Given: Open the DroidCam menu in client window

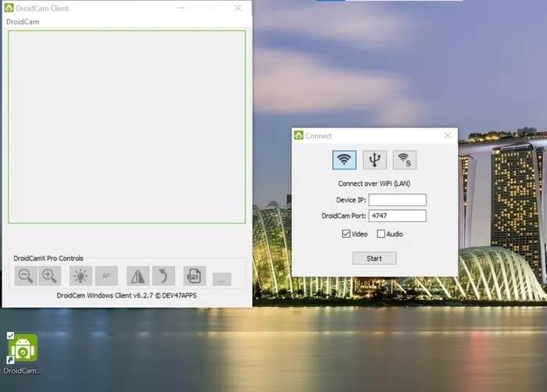Looking at the screenshot, I should coord(23,22).
